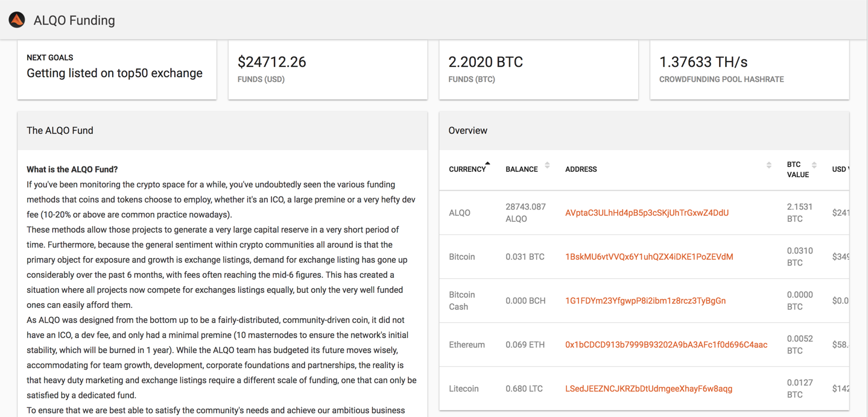Click "Getting listed on top50 exchange" text
Screen dimensions: 868x417
click(115, 74)
